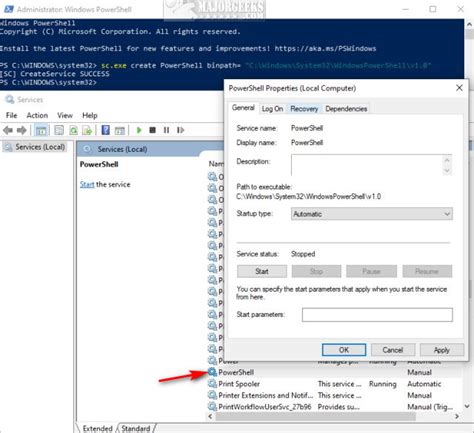Close the PowerShell Properties dialog
The image size is (474, 433).
(x=459, y=88)
